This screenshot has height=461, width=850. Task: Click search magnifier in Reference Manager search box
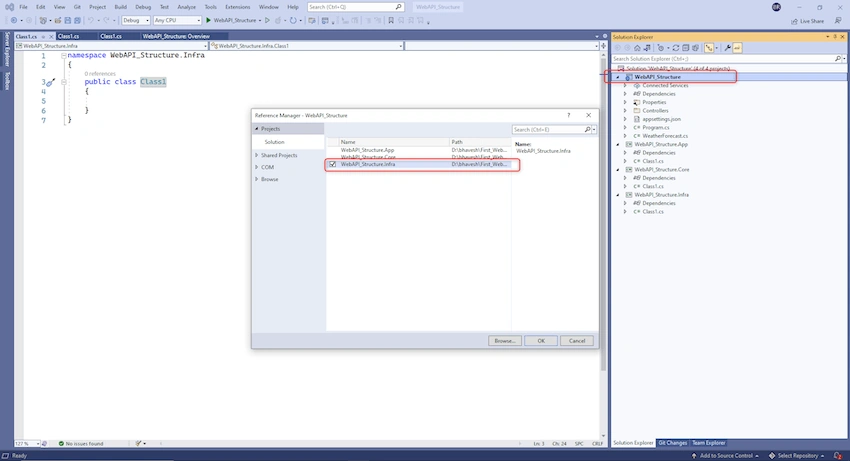coord(587,130)
